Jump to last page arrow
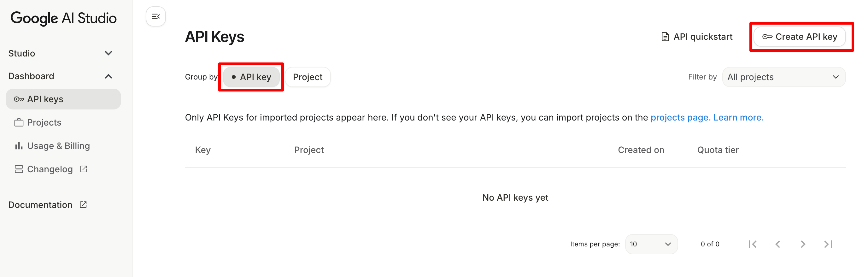The width and height of the screenshot is (868, 277). point(828,244)
